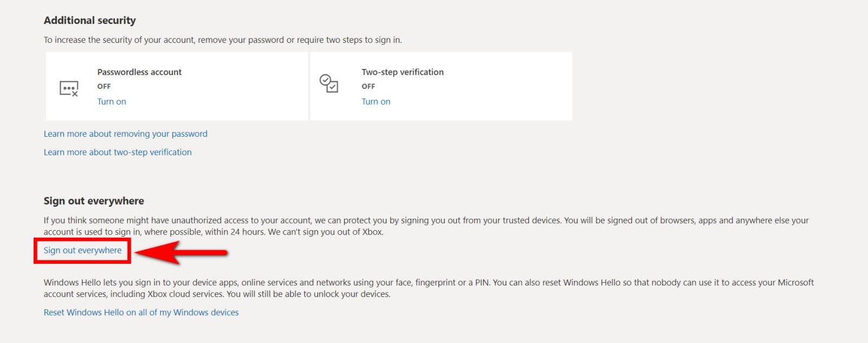
Task: Click the Two-step verification checkmarks icon
Action: pyautogui.click(x=329, y=84)
